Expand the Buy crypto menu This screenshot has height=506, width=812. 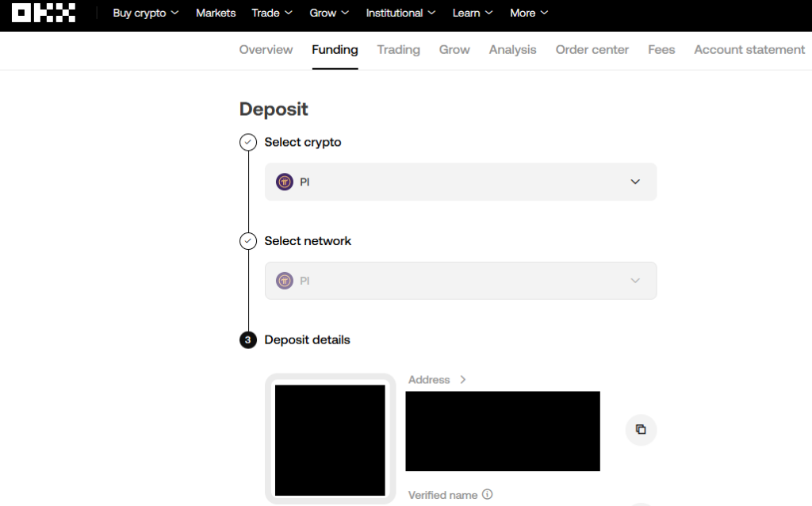pyautogui.click(x=146, y=13)
